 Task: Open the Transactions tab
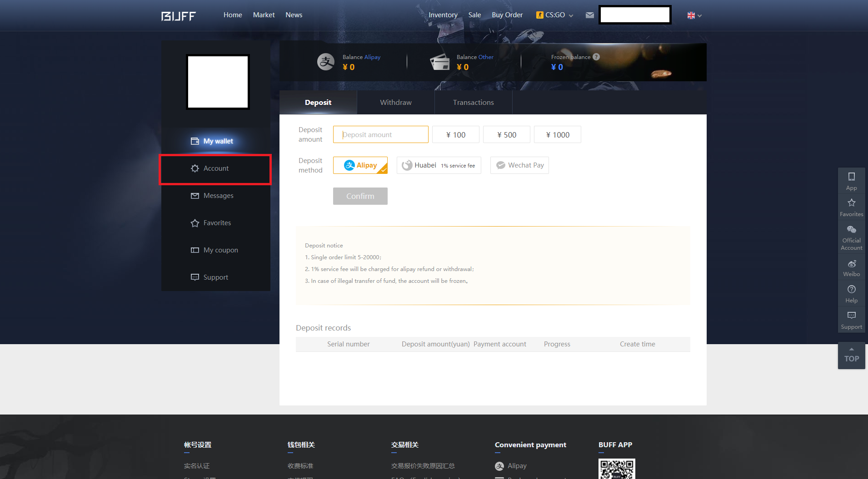click(x=474, y=103)
